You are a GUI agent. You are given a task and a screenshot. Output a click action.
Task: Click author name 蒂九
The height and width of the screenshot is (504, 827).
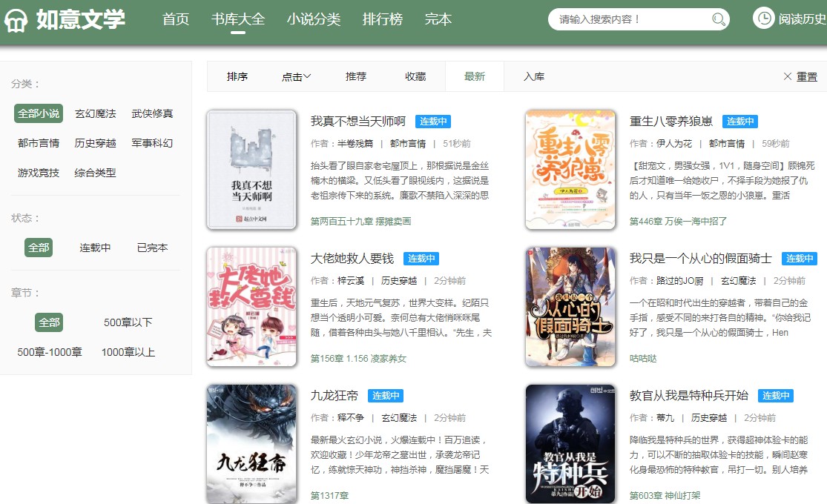click(665, 417)
